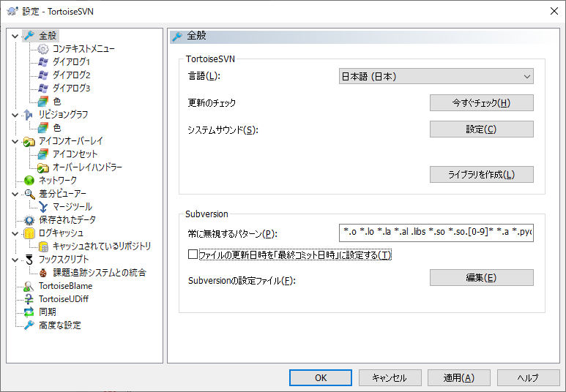Click the database icon for ログキャッシュ

pos(29,233)
